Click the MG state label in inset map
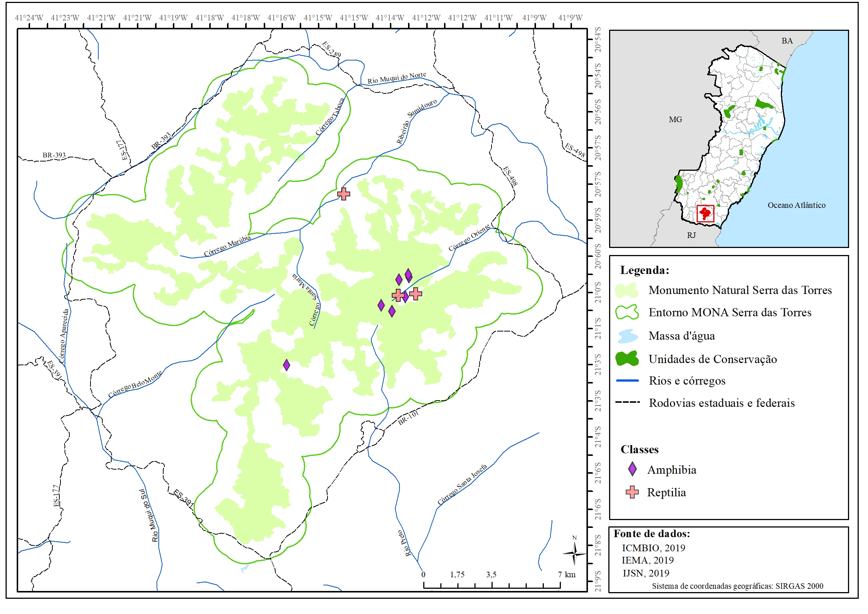The width and height of the screenshot is (868, 614). pos(675,120)
